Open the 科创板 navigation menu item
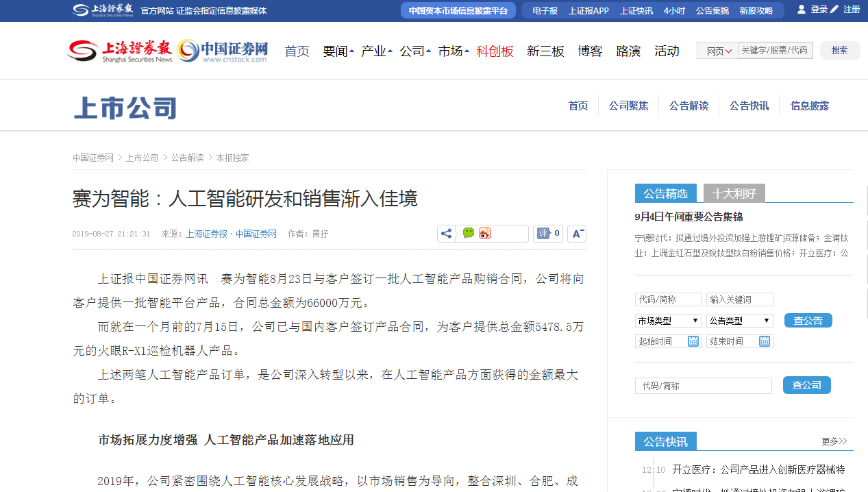Viewport: 868px width, 492px height. click(x=495, y=51)
